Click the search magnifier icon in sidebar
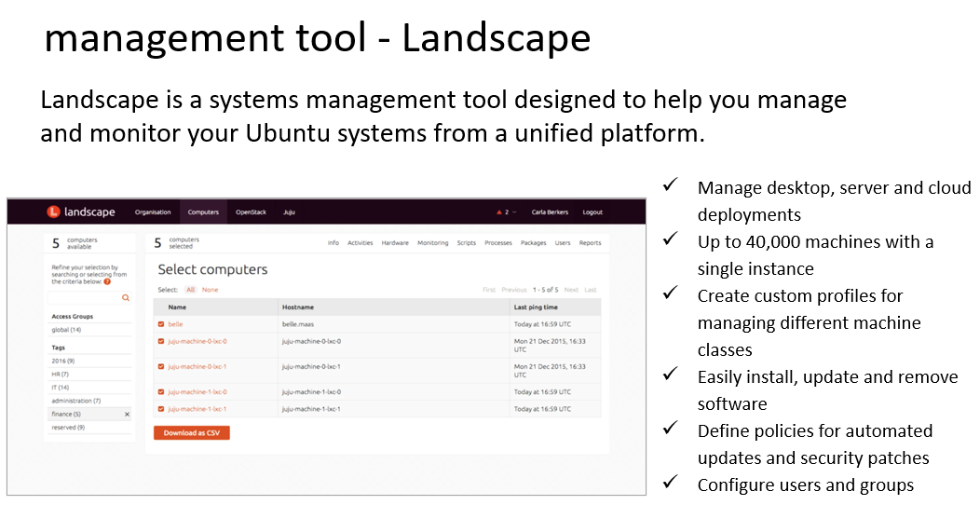Viewport: 980px width, 505px height. 126,298
